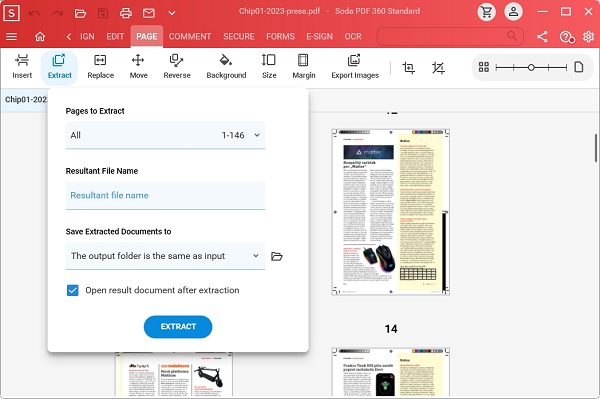Open the user account icon

(514, 12)
